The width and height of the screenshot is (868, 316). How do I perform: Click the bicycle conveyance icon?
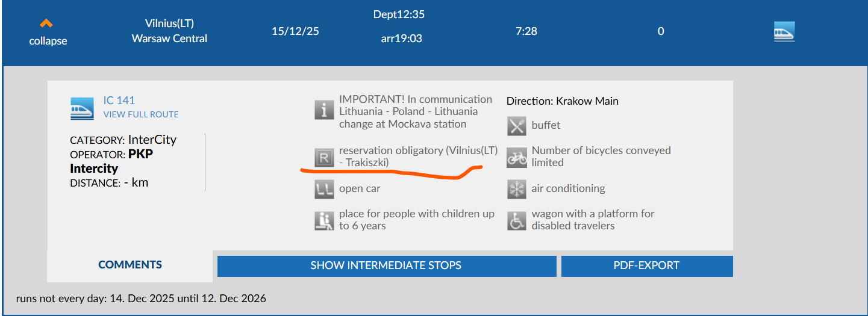point(517,158)
